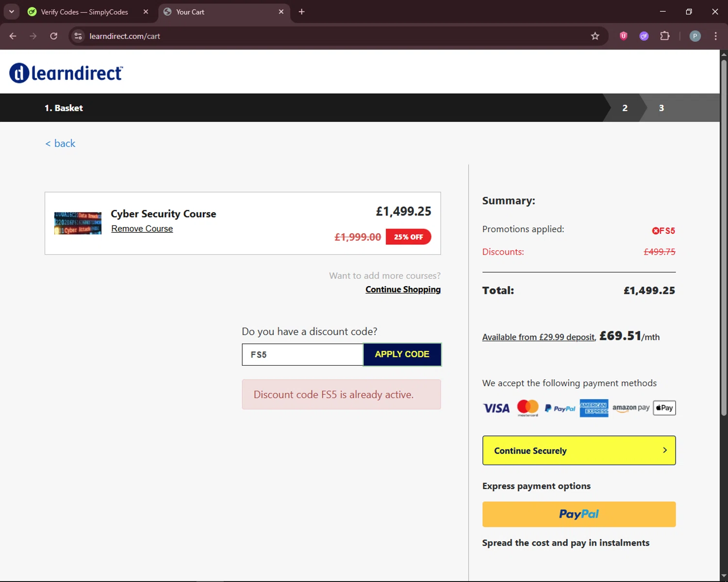Click the 'Discount code FS5 is already active' message
This screenshot has height=582, width=728.
click(x=341, y=394)
